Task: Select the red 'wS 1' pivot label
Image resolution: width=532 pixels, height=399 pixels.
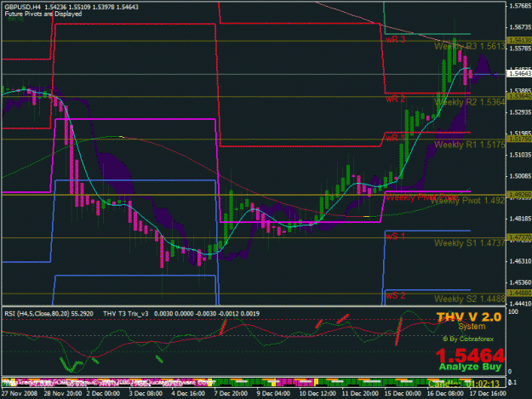Action: [x=395, y=237]
